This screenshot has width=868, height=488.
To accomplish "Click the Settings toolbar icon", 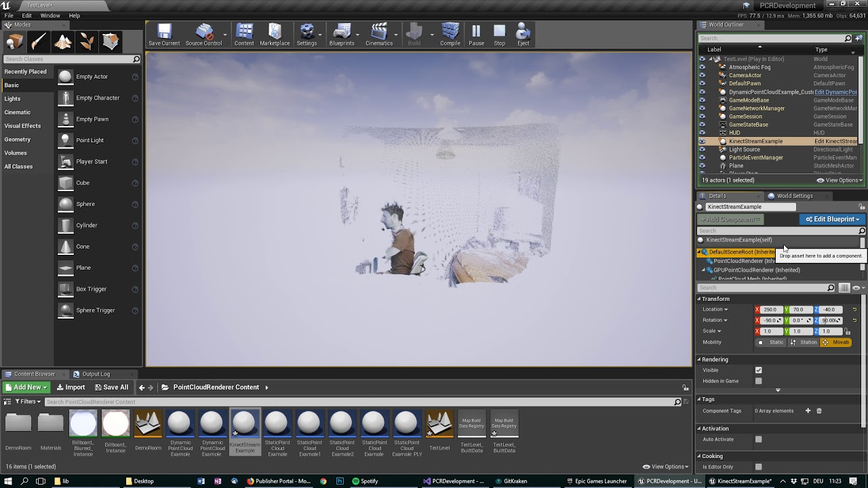I will 307,35.
